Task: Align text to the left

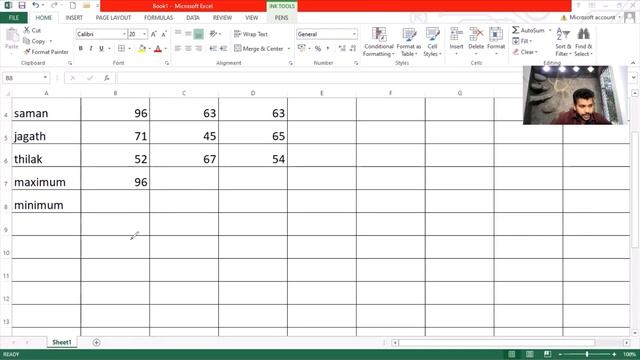Action: pyautogui.click(x=178, y=49)
